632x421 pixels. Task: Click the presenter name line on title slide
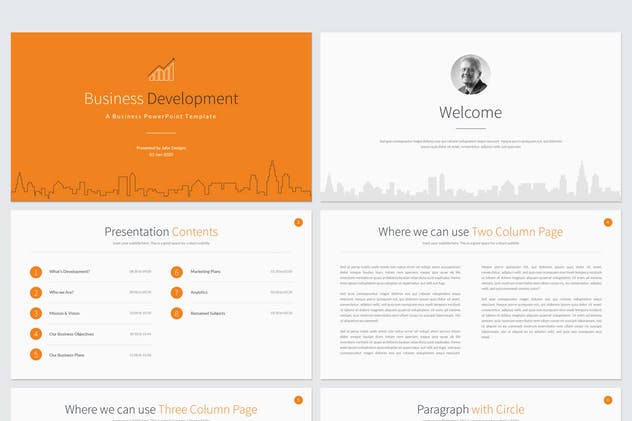coord(161,148)
